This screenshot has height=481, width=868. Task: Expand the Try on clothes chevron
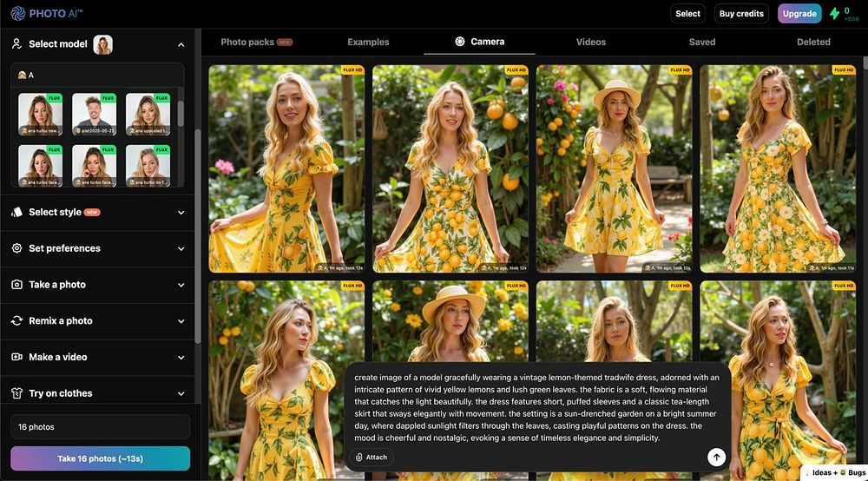click(181, 393)
